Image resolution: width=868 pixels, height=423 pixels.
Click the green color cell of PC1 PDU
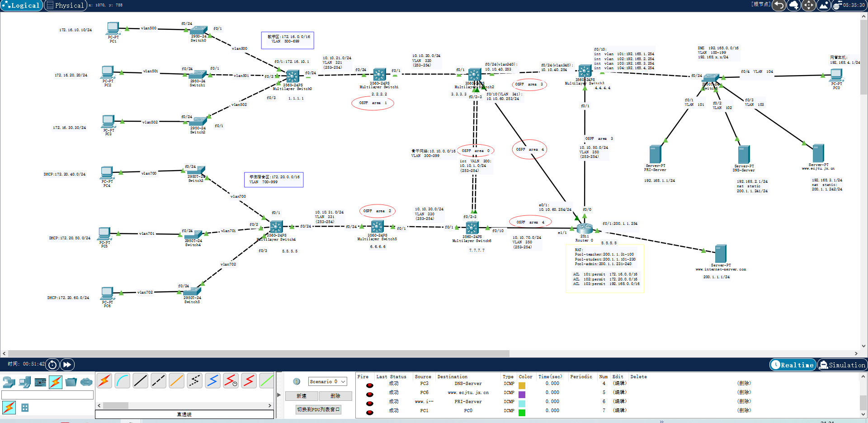[x=522, y=413]
